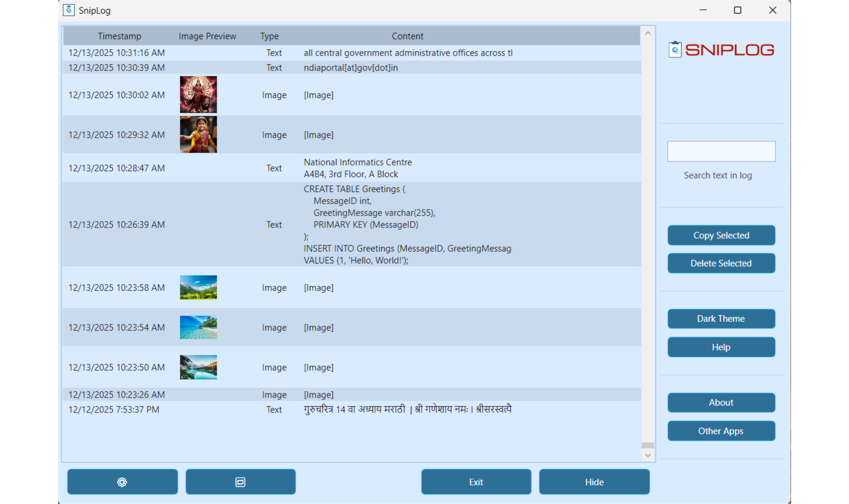Select the 'ndiaportal[at]gov[dot]in' entry
The height and width of the screenshot is (504, 849).
(352, 68)
